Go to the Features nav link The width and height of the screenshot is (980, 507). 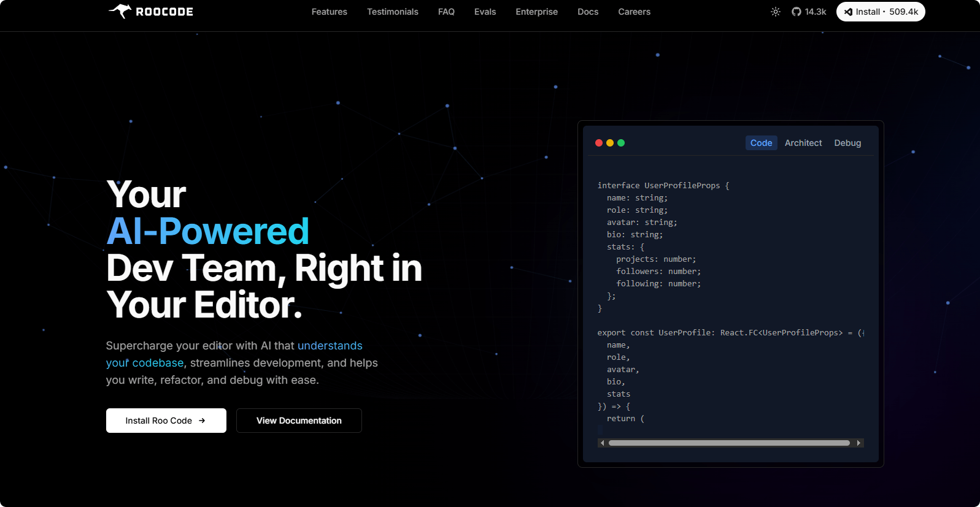(329, 12)
